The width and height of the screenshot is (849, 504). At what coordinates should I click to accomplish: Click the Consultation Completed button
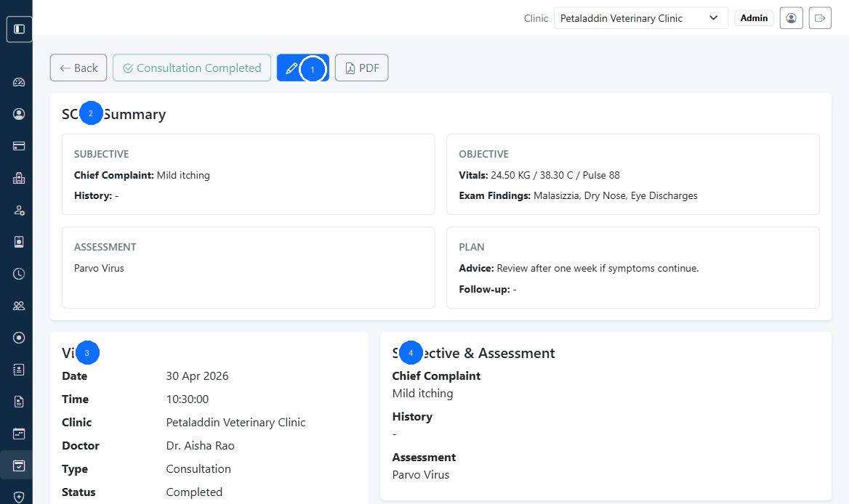click(192, 68)
